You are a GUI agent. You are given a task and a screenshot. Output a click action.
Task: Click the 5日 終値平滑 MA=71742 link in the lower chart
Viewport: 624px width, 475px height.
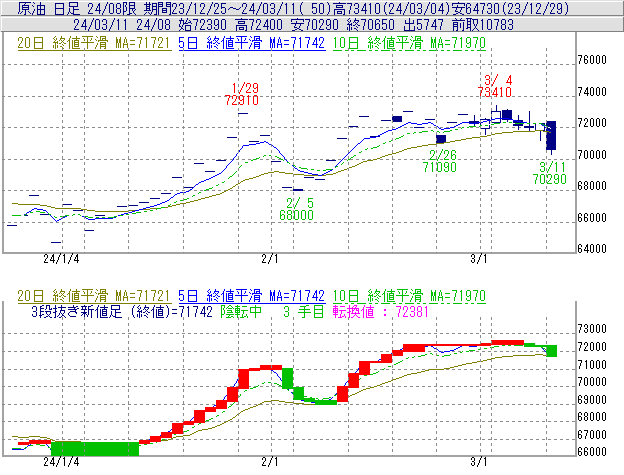pos(252,296)
